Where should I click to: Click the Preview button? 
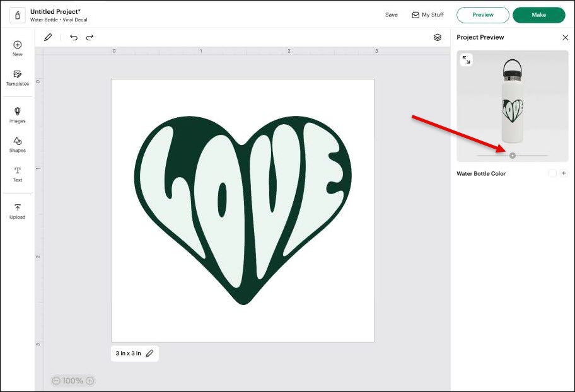[482, 15]
